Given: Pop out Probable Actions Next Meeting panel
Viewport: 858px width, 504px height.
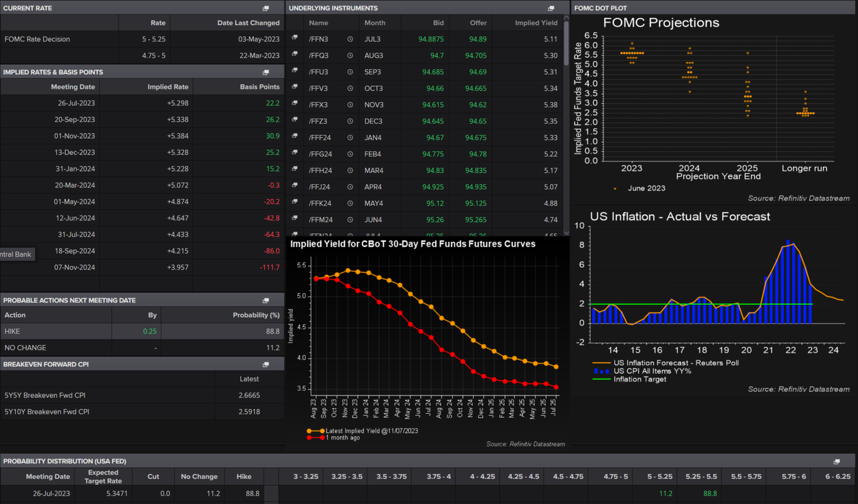Looking at the screenshot, I should coord(265,301).
